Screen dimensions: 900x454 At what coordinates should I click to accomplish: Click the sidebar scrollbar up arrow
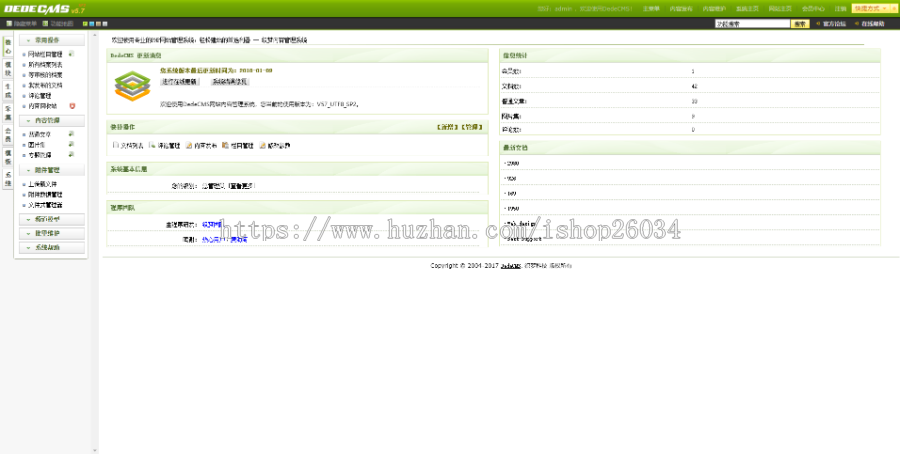pyautogui.click(x=95, y=35)
